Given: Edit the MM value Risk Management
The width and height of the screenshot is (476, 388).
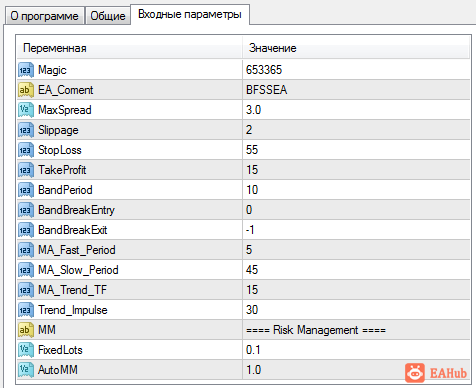Looking at the screenshot, I should tap(356, 330).
